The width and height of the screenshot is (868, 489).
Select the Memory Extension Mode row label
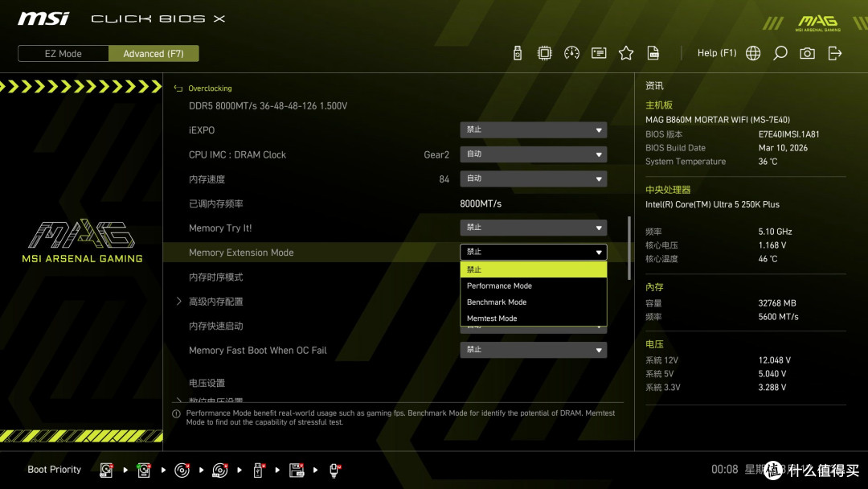click(241, 253)
